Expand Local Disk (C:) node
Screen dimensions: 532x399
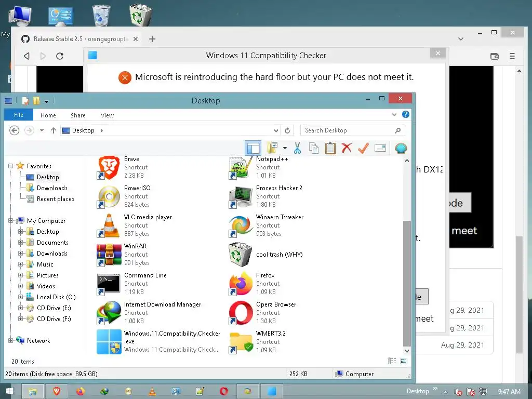[x=20, y=297]
